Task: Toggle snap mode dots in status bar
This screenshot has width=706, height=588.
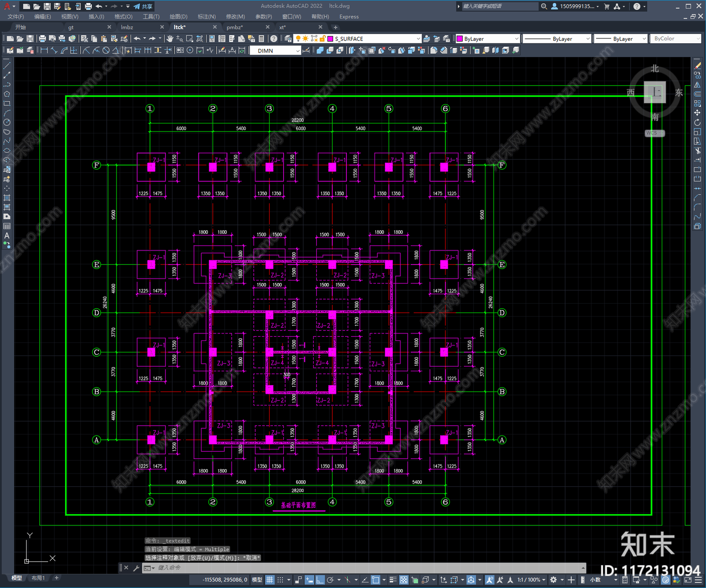Action: [280, 580]
